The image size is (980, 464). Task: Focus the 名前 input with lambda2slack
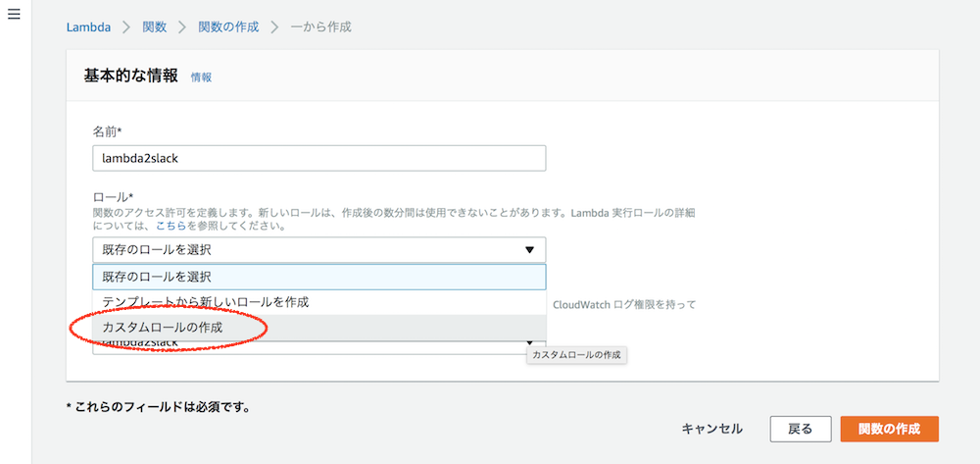[318, 158]
